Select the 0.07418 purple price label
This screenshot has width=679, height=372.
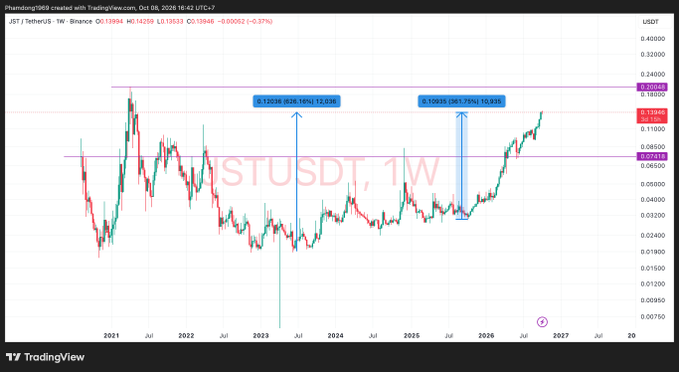[652, 156]
